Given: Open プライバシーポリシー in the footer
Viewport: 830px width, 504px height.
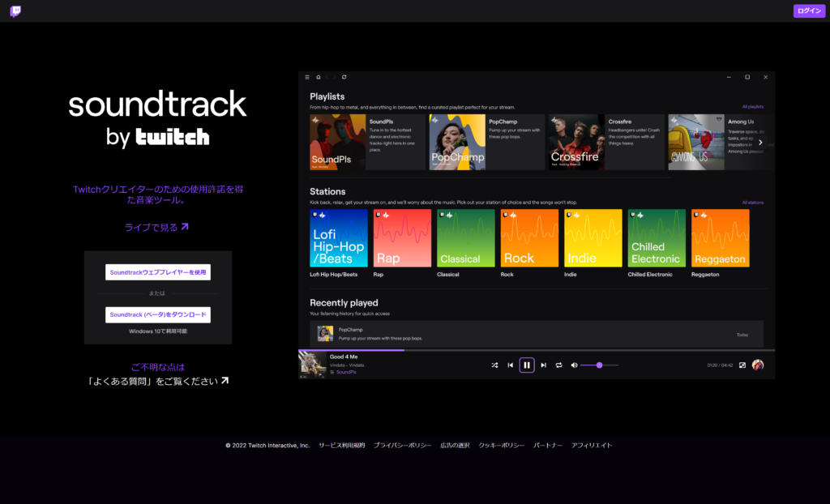Looking at the screenshot, I should (x=402, y=446).
